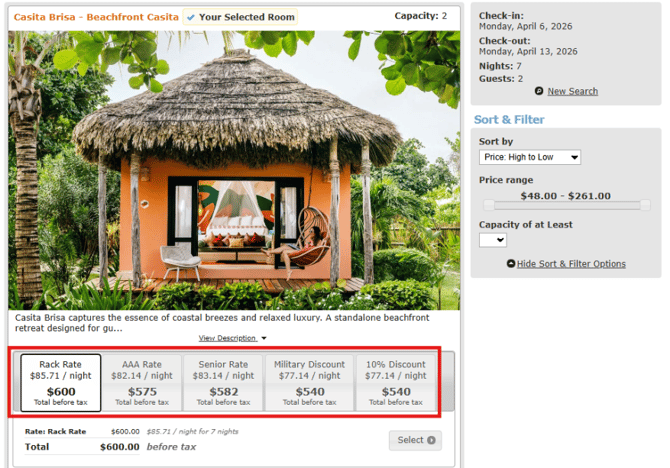Screen dimensions: 670x468
Task: Switch to the Military Discount rate
Action: [x=309, y=382]
